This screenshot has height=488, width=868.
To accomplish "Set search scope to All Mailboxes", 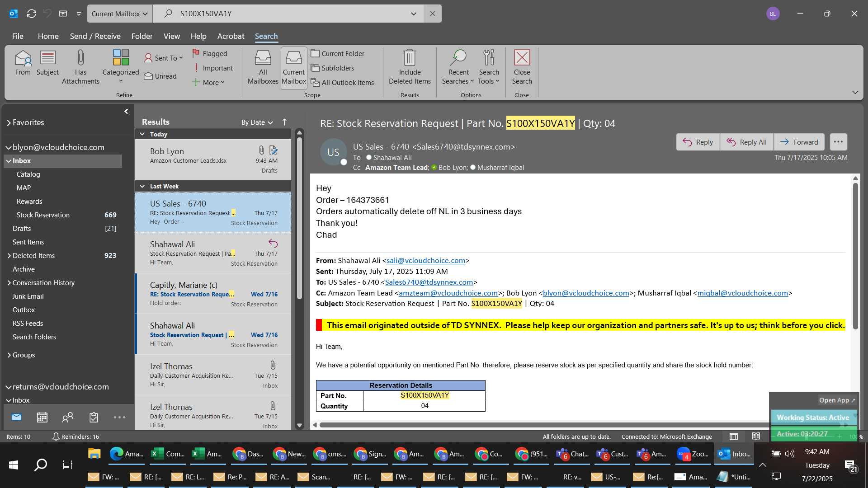I will point(263,67).
